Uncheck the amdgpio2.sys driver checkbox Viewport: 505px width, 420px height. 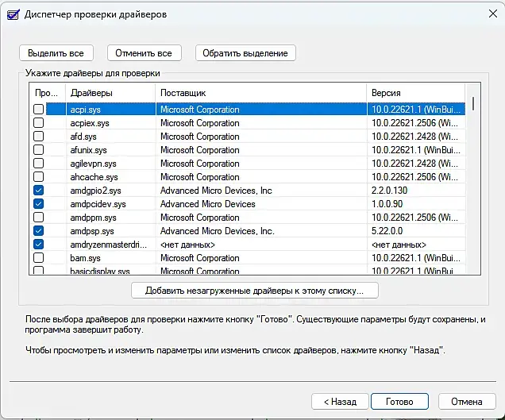click(x=38, y=191)
